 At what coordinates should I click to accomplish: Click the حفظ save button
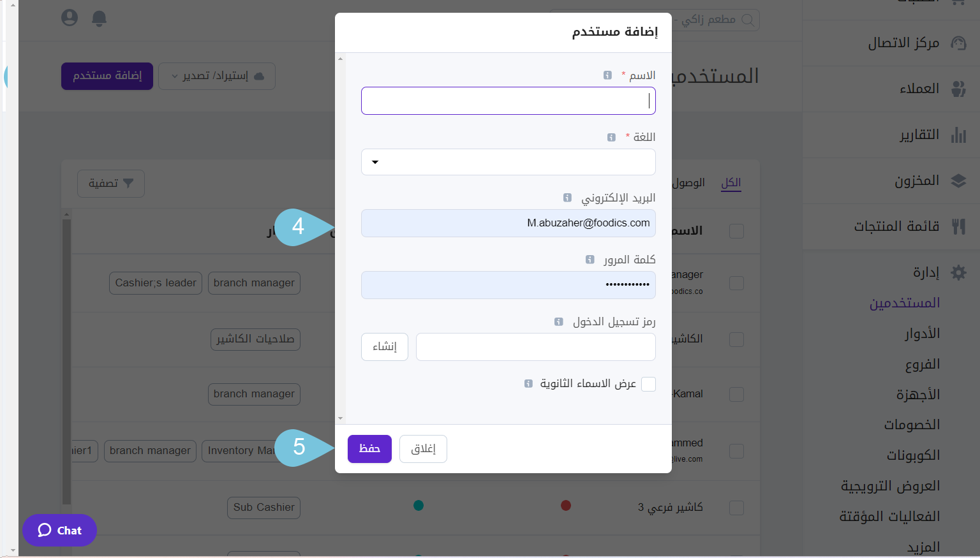pos(369,448)
